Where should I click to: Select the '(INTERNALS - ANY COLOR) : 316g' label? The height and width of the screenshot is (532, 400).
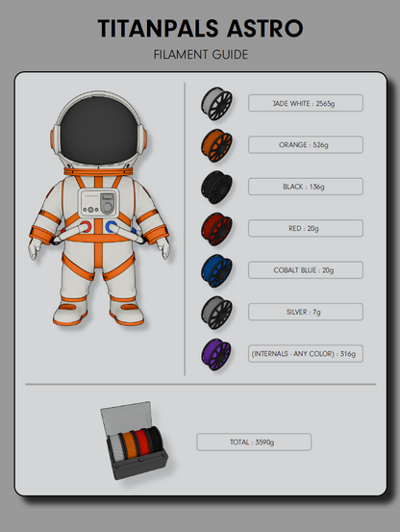click(x=306, y=353)
